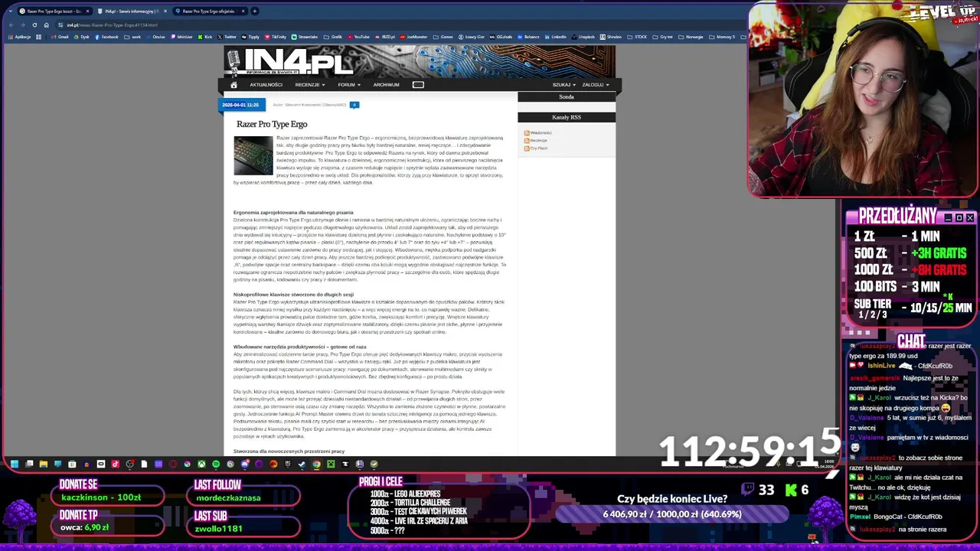The image size is (980, 551).
Task: Click the Razer keyboard article thumbnail
Action: click(253, 155)
